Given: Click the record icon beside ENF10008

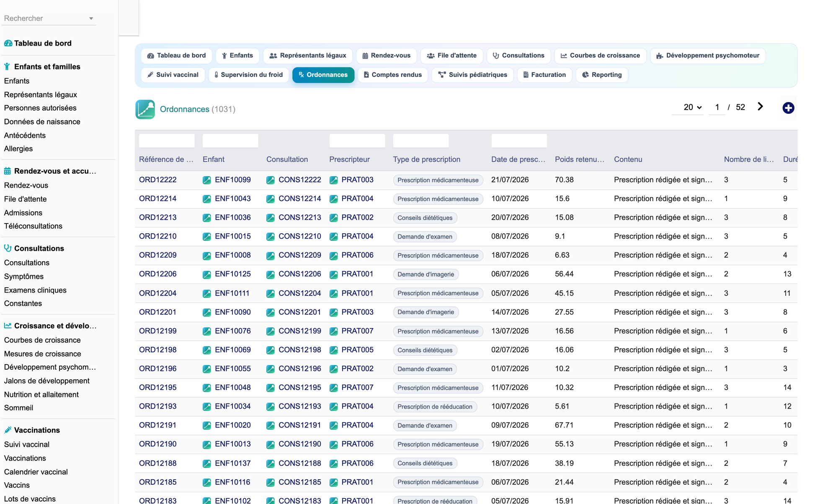Looking at the screenshot, I should coord(207,255).
